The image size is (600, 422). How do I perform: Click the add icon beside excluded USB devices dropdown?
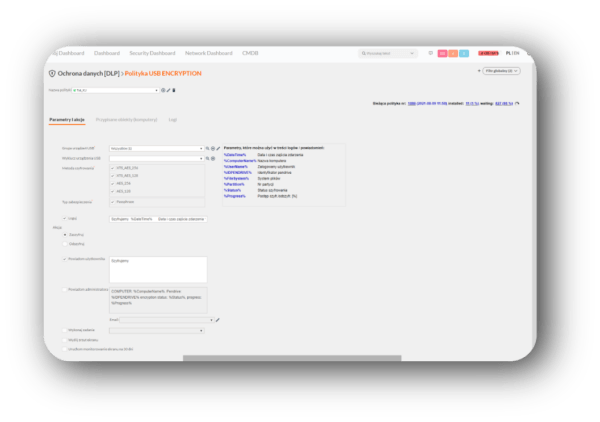tap(213, 158)
